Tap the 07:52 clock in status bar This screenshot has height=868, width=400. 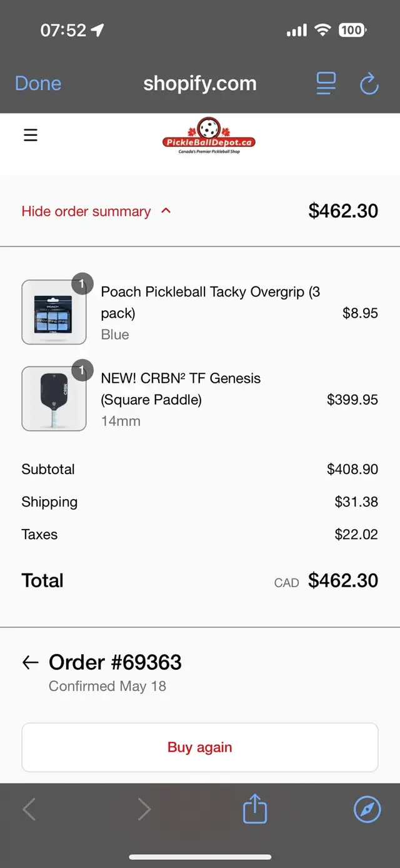[63, 30]
